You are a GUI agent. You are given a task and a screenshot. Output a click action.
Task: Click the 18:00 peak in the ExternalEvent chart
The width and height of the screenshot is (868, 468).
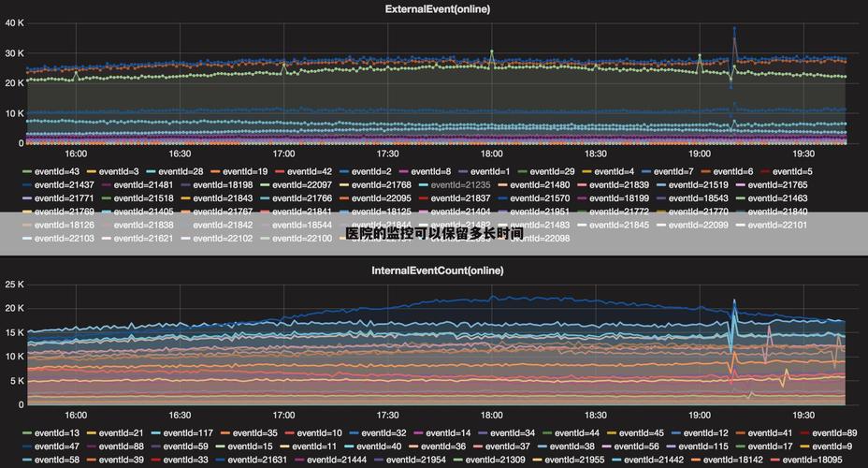point(492,52)
